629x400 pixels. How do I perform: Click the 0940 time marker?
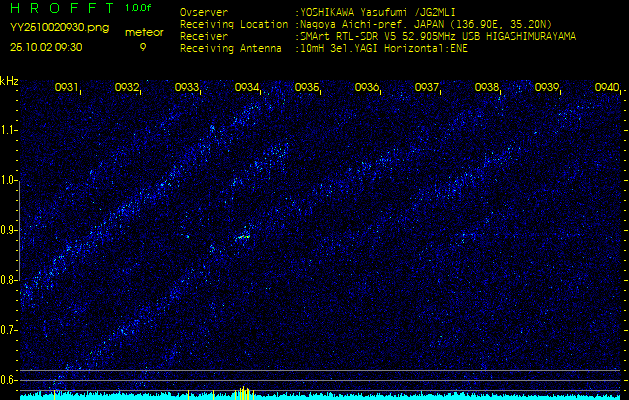click(607, 87)
